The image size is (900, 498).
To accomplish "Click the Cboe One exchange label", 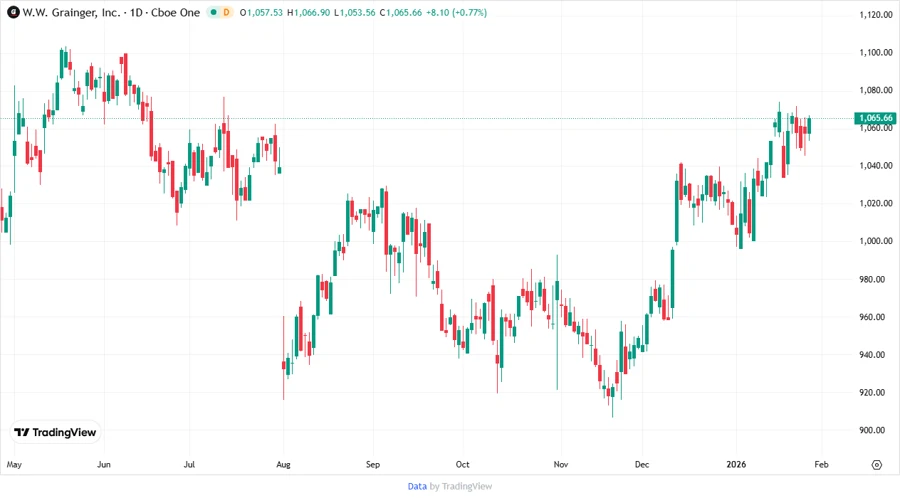I will 175,12.
